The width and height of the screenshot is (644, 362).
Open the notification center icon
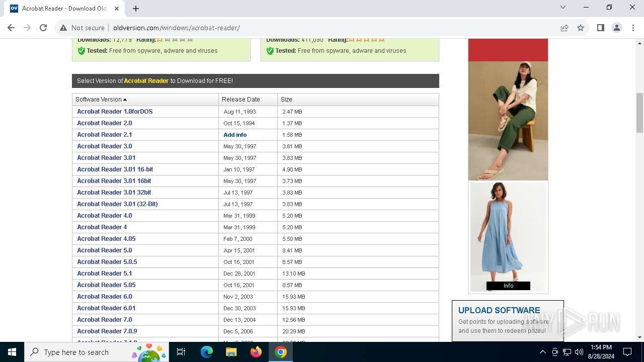tap(627, 352)
